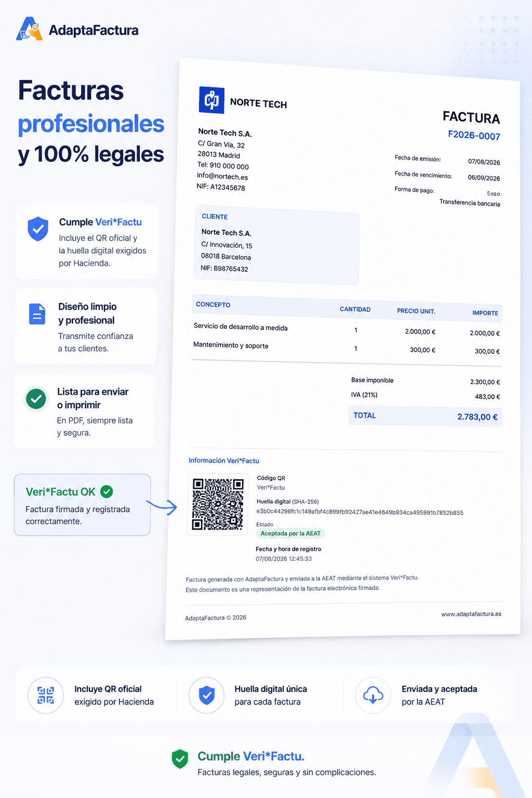Click the PRECIO UNIT. column header
The height and width of the screenshot is (798, 532).
416,311
